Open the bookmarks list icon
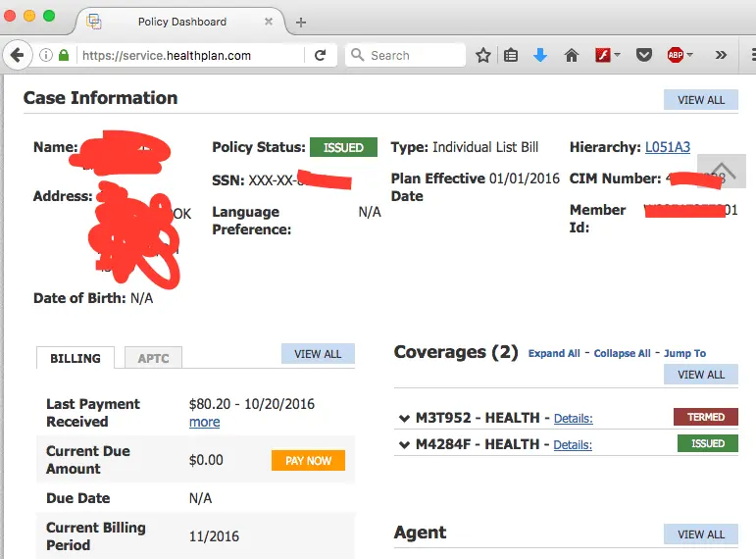The width and height of the screenshot is (756, 559). [x=511, y=56]
